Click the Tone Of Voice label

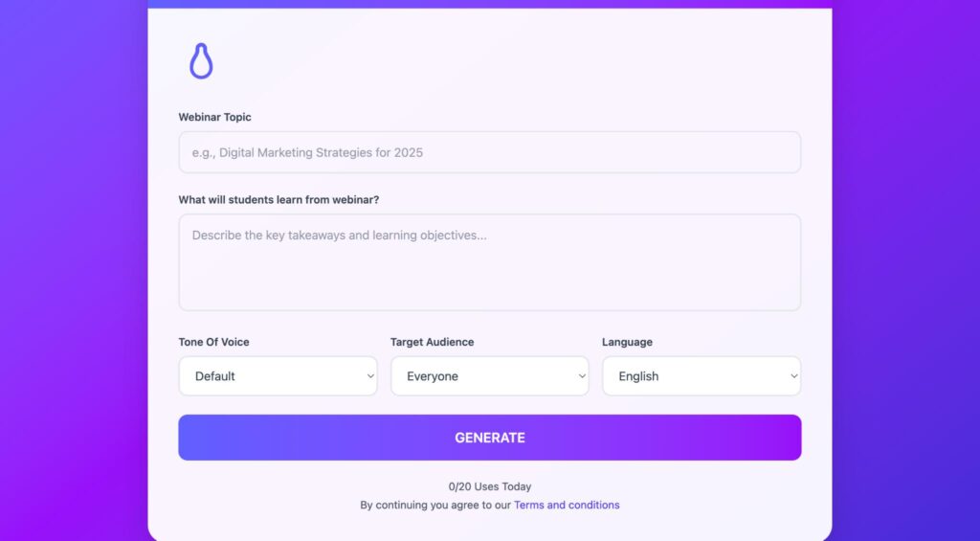tap(213, 342)
